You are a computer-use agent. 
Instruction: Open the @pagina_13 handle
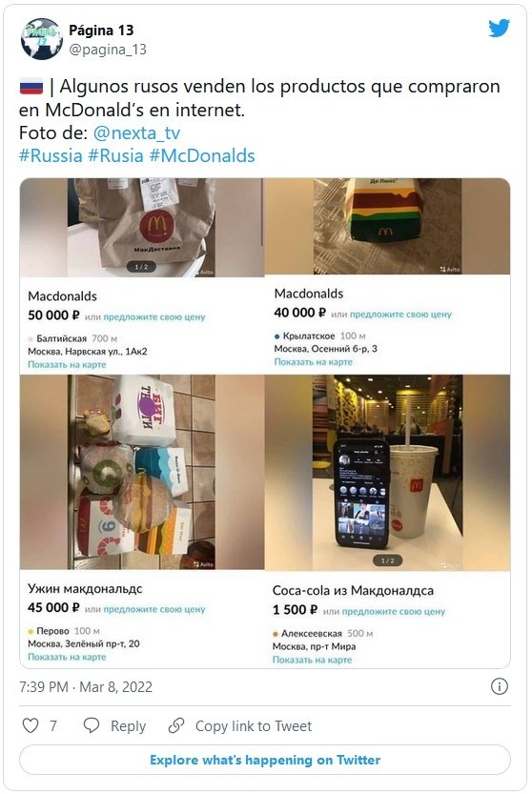108,50
